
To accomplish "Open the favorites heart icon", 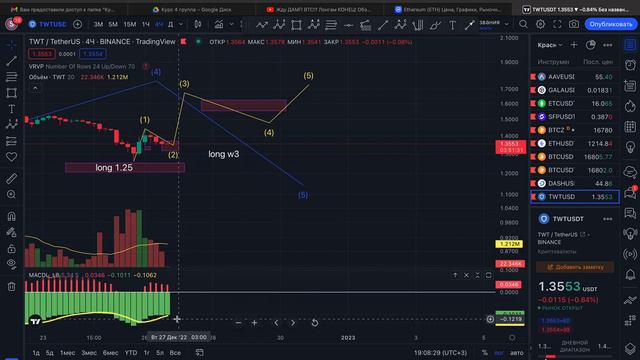I will coord(11,157).
